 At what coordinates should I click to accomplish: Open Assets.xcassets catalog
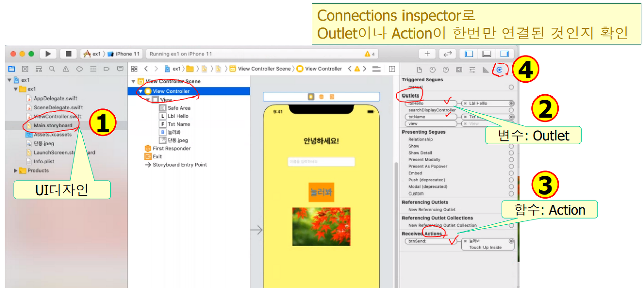52,134
